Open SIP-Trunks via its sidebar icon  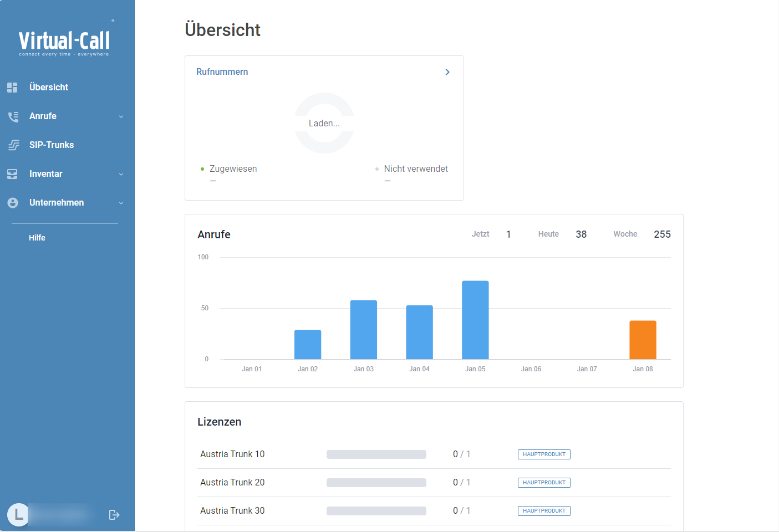[12, 145]
